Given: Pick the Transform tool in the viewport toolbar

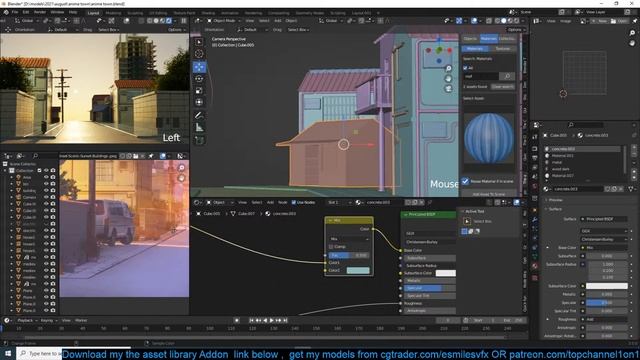Looking at the screenshot, I should (199, 102).
